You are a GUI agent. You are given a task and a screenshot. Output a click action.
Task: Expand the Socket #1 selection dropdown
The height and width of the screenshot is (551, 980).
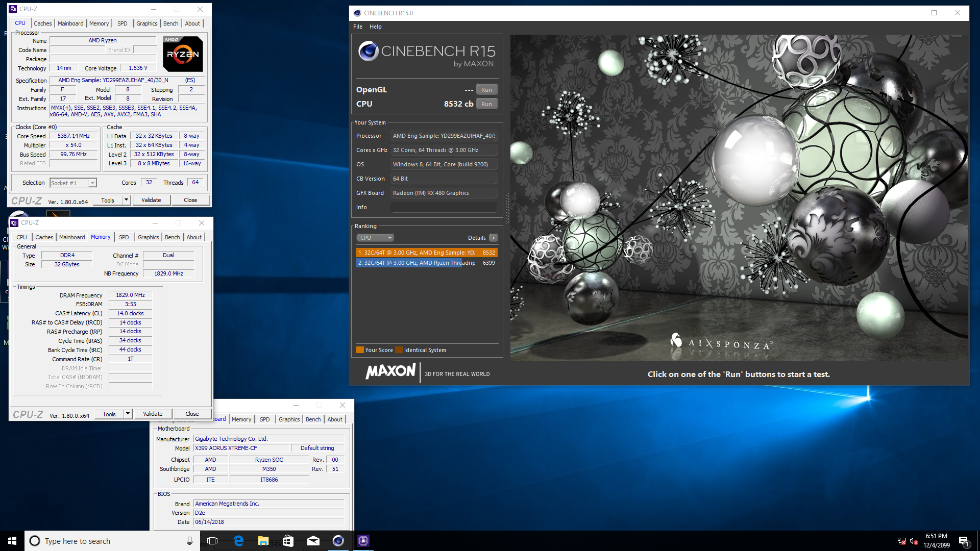[x=92, y=183]
